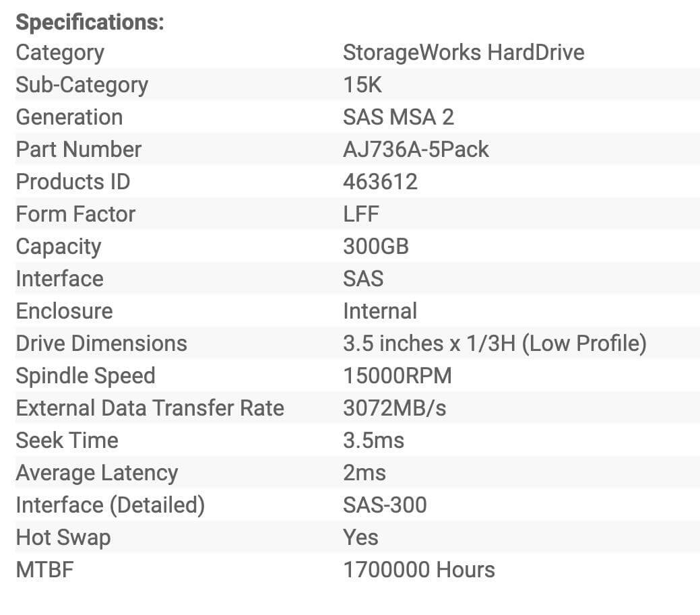
Task: Select the 1700000 Hours MTBF value
Action: (x=419, y=570)
